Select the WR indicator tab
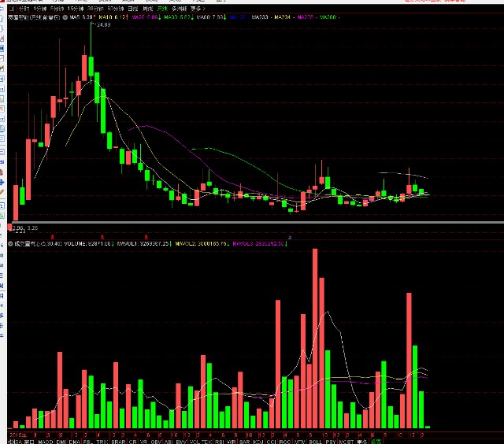Image resolution: width=504 pixels, height=444 pixels. coord(231,442)
